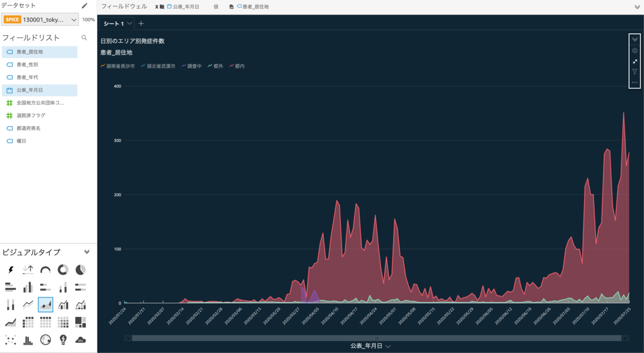Toggle the 都内 legend entry
644x353 pixels.
click(237, 66)
